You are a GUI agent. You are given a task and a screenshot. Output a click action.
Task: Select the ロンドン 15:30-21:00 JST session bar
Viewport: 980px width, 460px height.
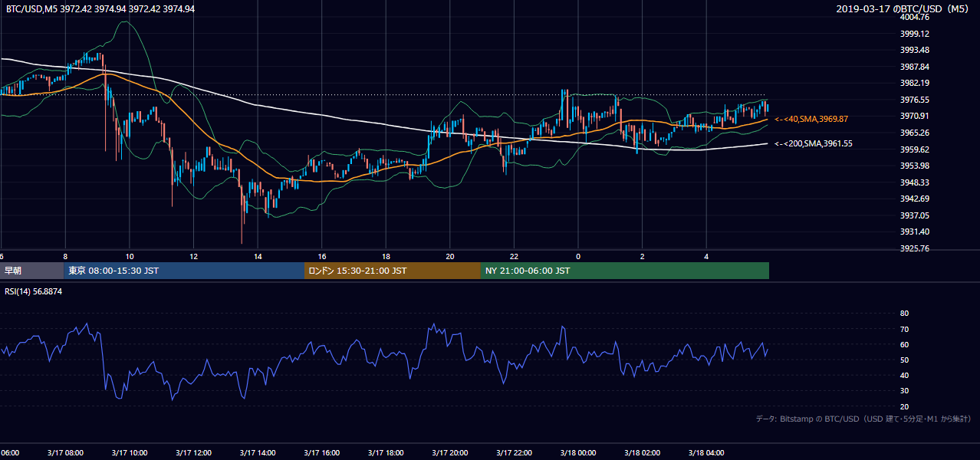(x=393, y=271)
